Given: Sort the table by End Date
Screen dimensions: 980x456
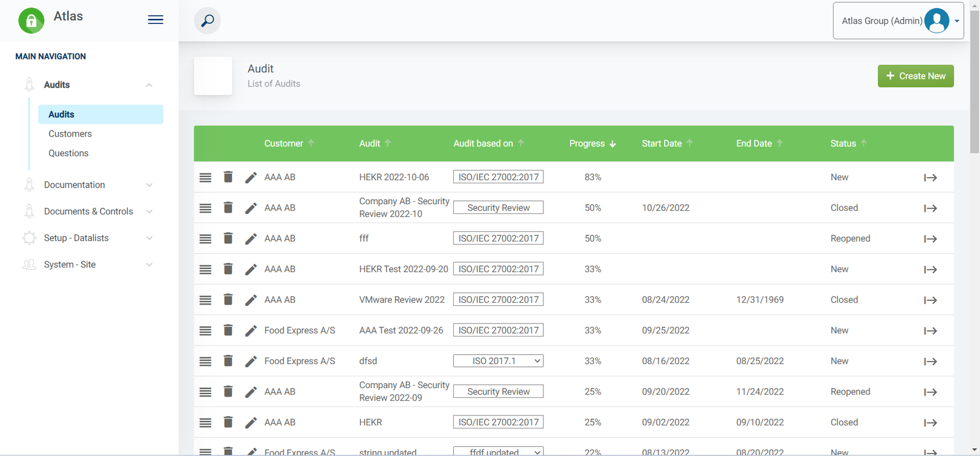Looking at the screenshot, I should click(x=759, y=143).
